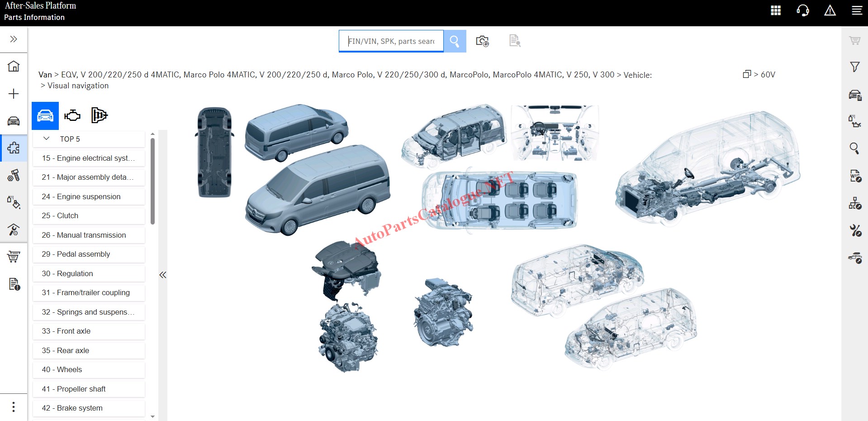The height and width of the screenshot is (421, 868).
Task: Click the FIN/VIN search input field
Action: tap(391, 41)
